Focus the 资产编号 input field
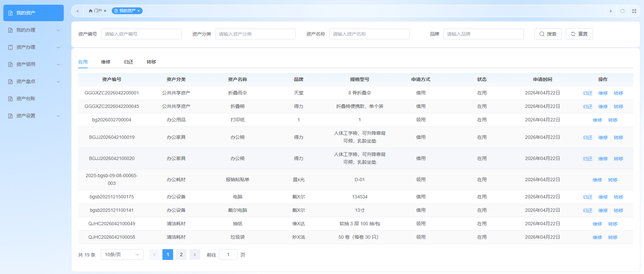644x274 pixels. click(141, 34)
